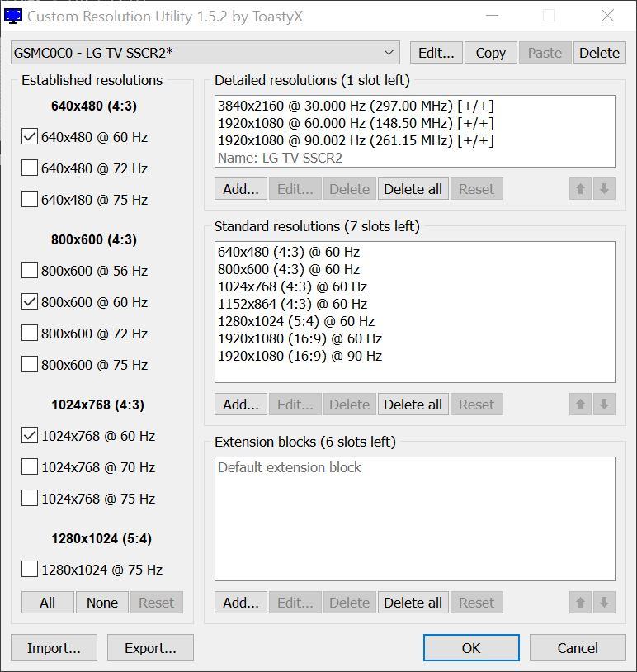The image size is (637, 672).
Task: Move extension block down with arrow
Action: click(x=605, y=603)
